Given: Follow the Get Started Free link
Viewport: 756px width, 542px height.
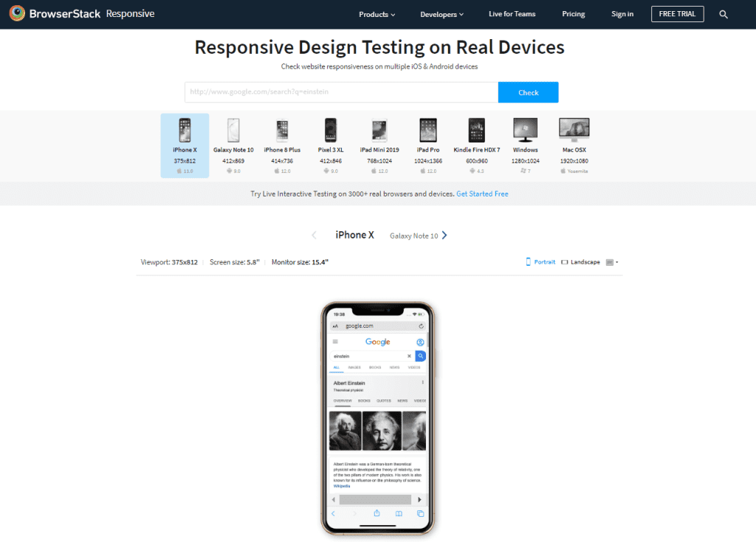Looking at the screenshot, I should click(x=482, y=194).
